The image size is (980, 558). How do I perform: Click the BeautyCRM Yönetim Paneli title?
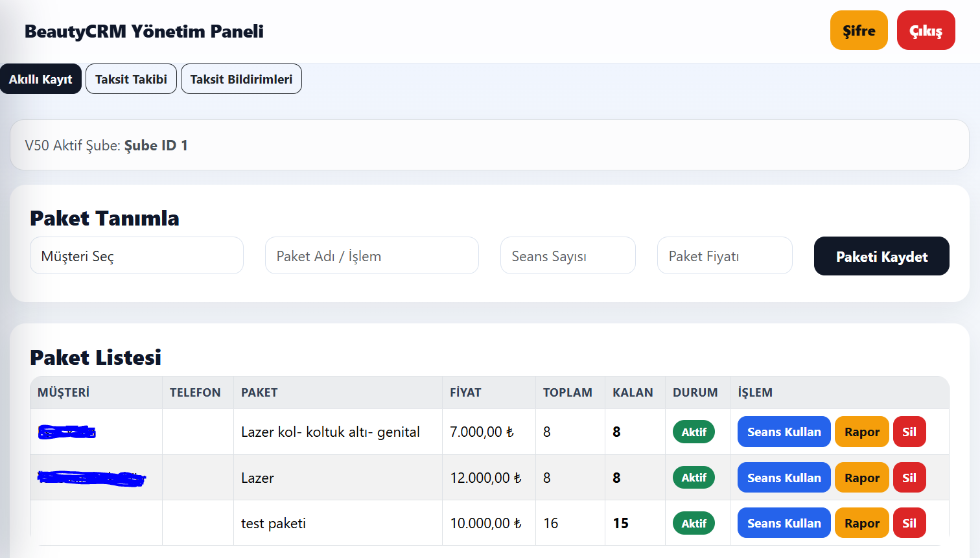point(144,31)
